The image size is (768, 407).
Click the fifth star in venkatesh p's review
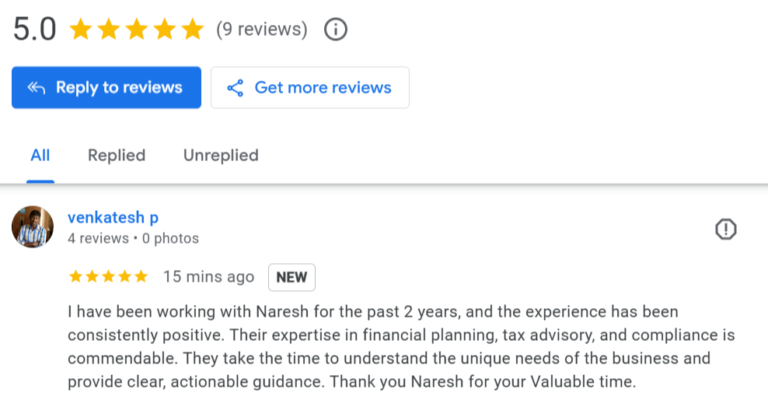141,276
